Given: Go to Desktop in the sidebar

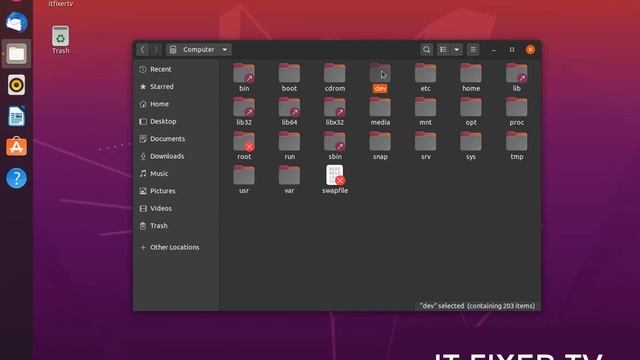Looking at the screenshot, I should 176,122.
